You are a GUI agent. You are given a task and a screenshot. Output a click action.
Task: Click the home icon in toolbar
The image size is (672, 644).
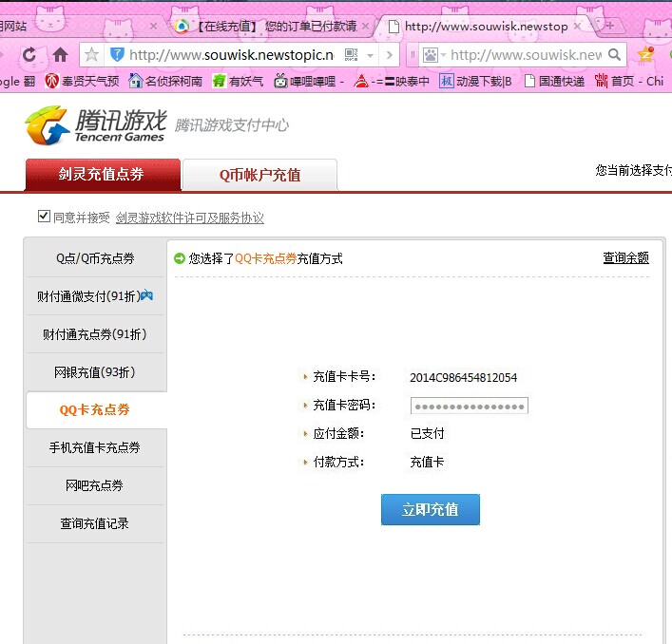[60, 55]
